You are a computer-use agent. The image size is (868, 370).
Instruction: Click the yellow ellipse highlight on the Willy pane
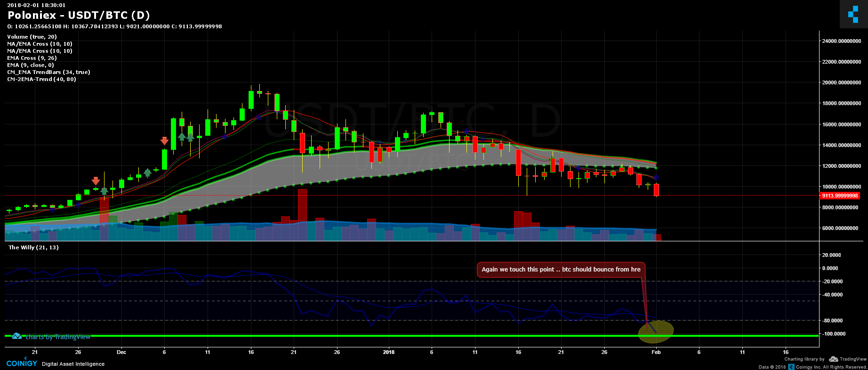[x=656, y=331]
